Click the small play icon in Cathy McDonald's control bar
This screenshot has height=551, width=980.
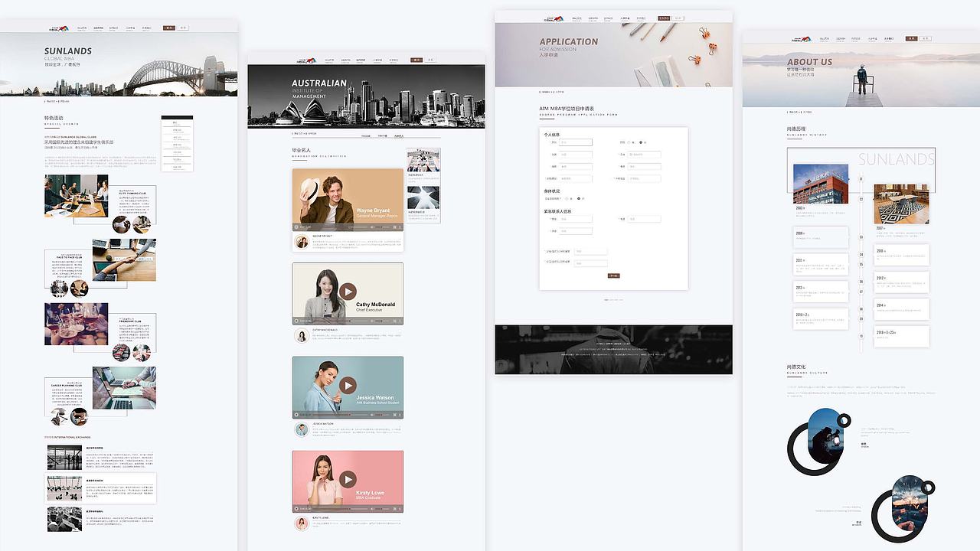pyautogui.click(x=296, y=321)
